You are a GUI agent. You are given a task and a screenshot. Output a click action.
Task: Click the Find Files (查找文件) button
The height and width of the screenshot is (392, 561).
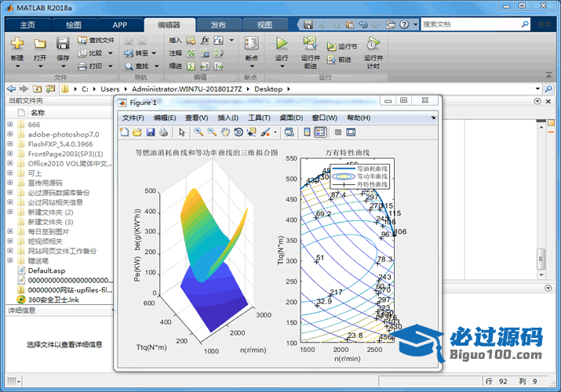coord(97,40)
